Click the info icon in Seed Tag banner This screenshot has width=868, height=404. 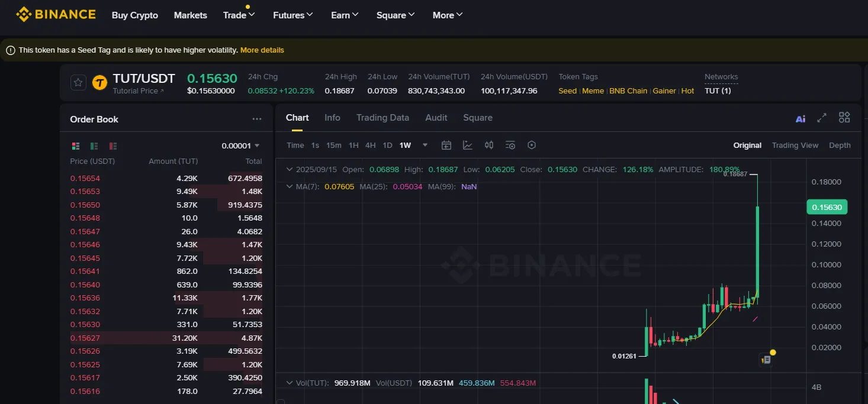tap(10, 50)
